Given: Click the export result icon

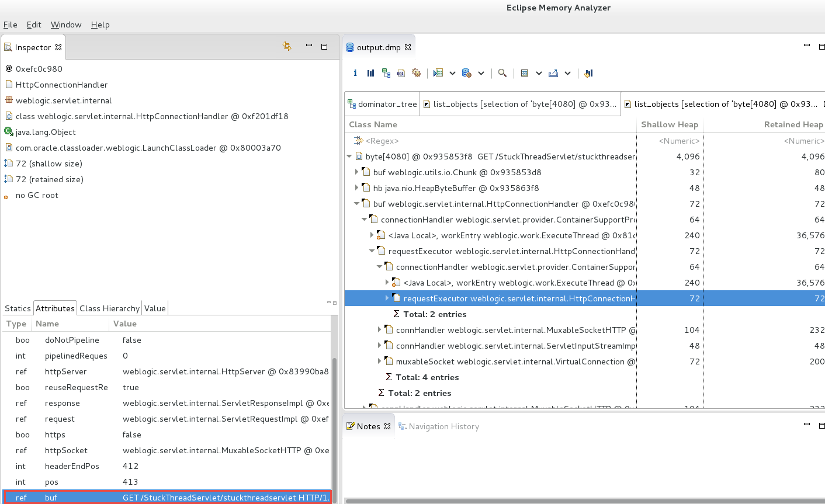Looking at the screenshot, I should (552, 73).
